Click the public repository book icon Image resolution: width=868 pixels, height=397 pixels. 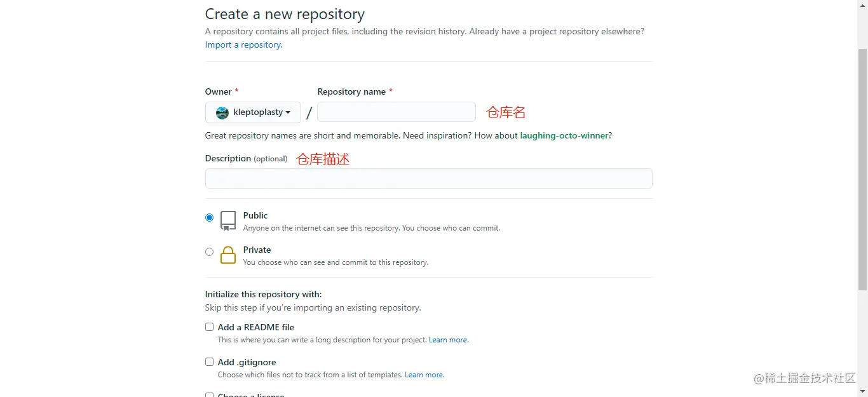(x=228, y=220)
